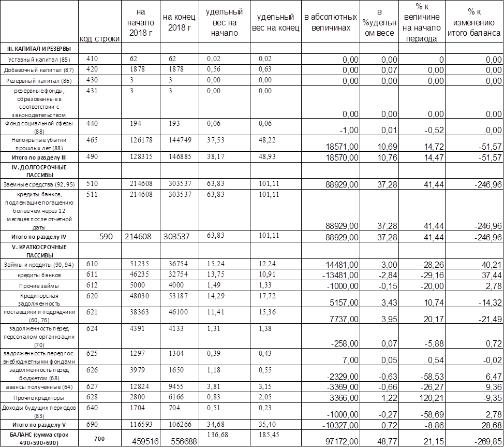The image size is (504, 447).
Task: Select total 146885 in row 490
Action: (180, 157)
